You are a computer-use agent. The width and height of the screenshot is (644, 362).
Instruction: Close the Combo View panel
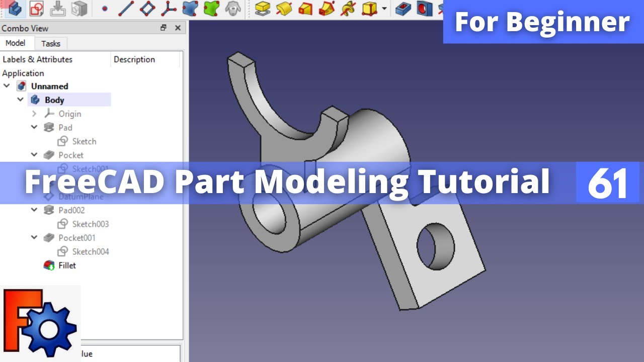click(178, 28)
